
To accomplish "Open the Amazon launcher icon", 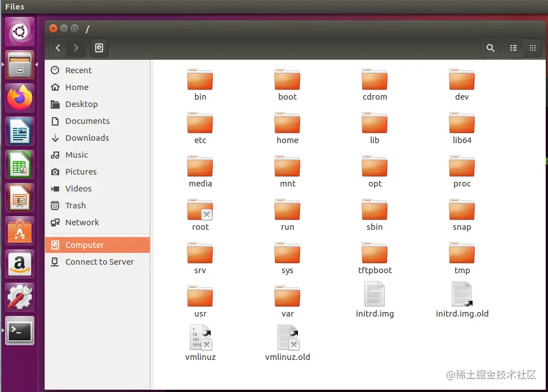I will tap(20, 264).
